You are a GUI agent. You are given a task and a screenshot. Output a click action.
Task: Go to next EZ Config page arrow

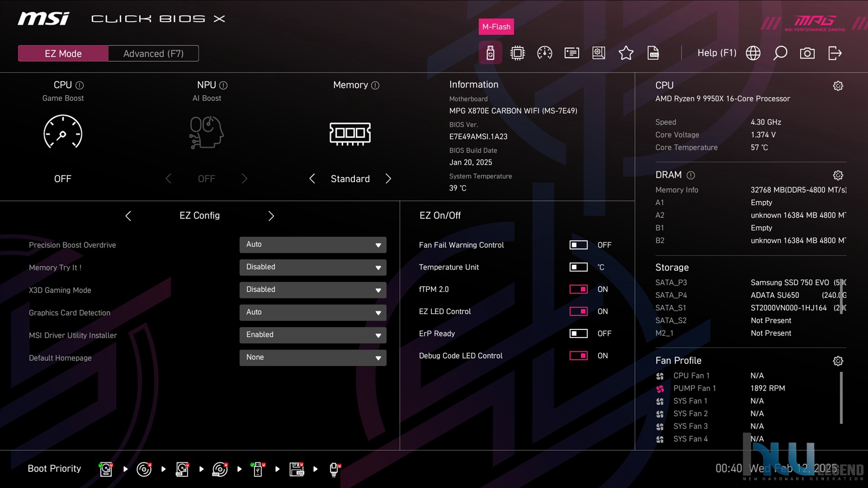[x=271, y=216]
